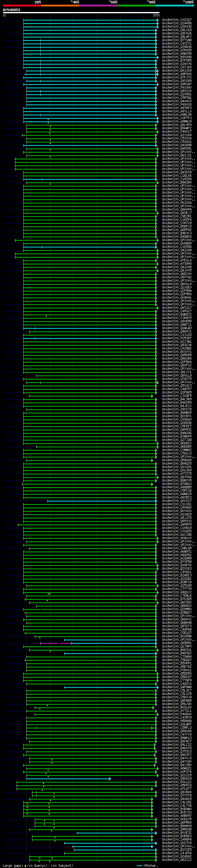Select hit label UniRef100_Q6FW89
This screenshot has width=197, height=868.
click(176, 700)
